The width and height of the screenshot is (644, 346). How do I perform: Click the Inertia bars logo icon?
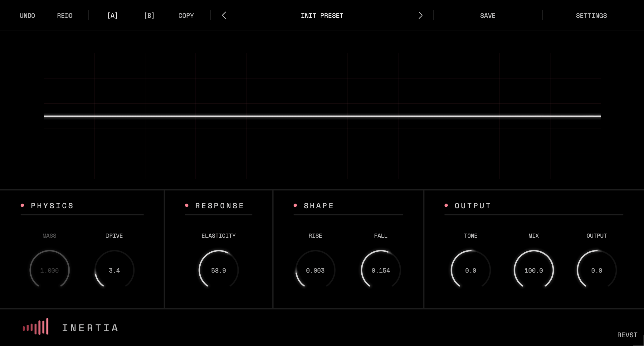pyautogui.click(x=36, y=327)
